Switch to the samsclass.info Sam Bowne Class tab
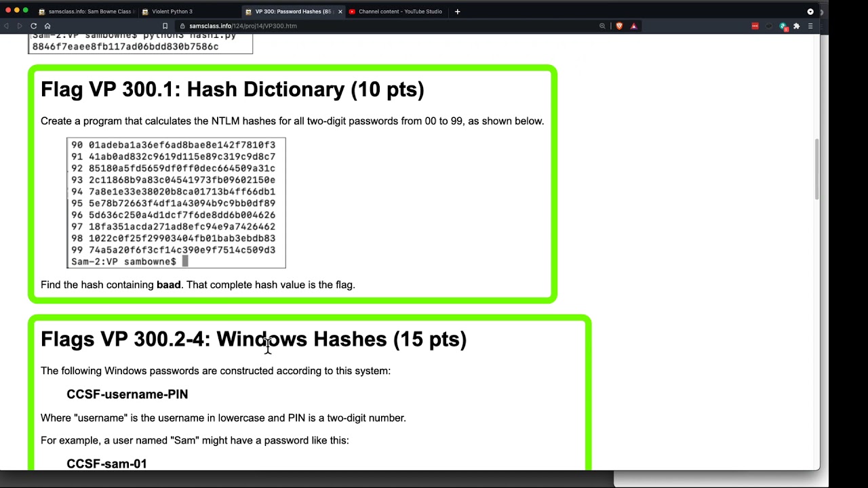The height and width of the screenshot is (488, 868). pyautogui.click(x=87, y=12)
